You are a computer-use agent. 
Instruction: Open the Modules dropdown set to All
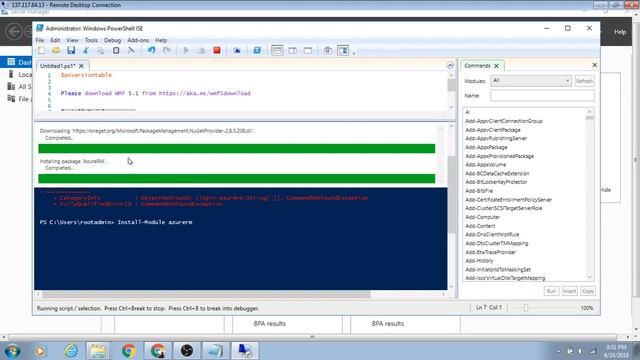[x=531, y=80]
